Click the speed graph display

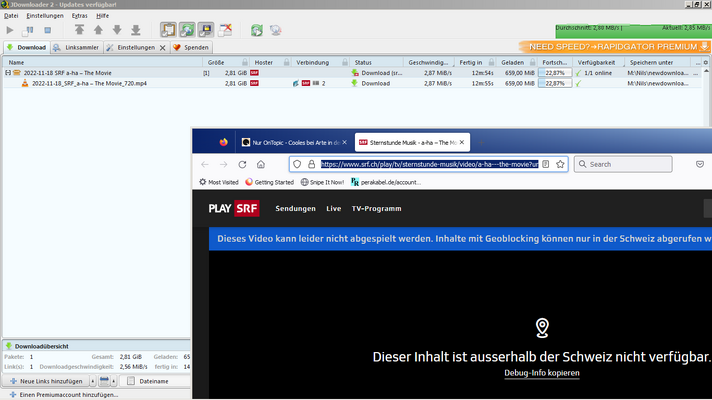coord(633,30)
